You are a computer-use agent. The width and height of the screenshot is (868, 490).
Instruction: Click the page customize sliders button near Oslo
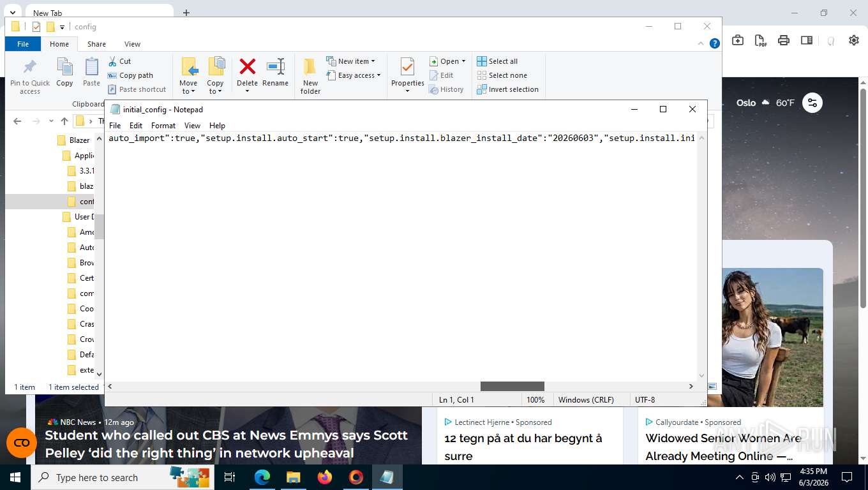(x=812, y=103)
